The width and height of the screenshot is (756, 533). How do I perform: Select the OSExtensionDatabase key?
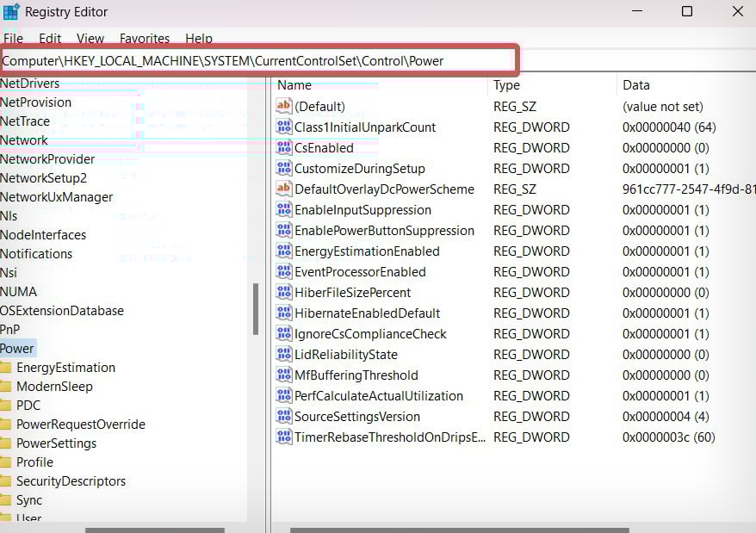62,311
